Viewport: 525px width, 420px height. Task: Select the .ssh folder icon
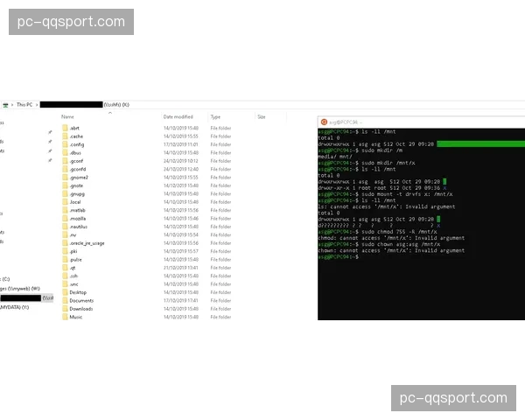click(x=65, y=276)
